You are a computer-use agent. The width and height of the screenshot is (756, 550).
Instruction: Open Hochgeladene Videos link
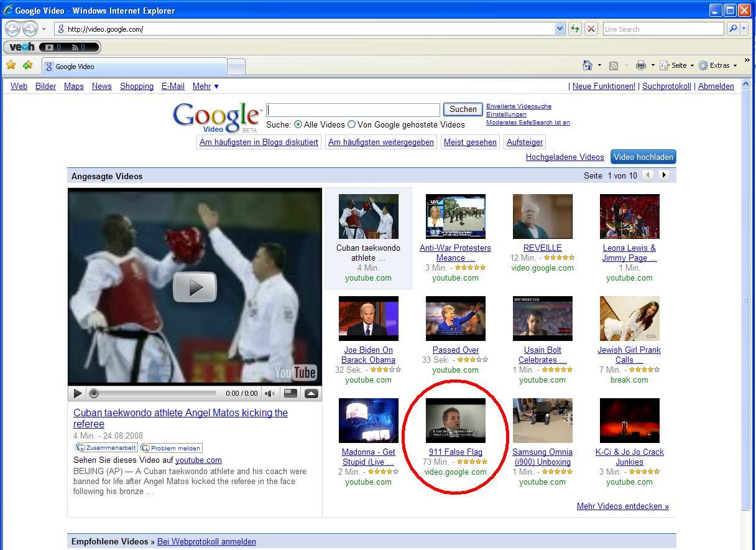(565, 157)
